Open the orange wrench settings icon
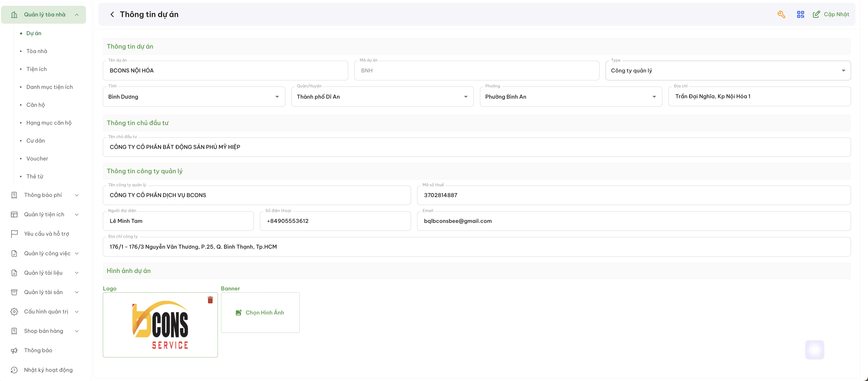Image resolution: width=868 pixels, height=381 pixels. pyautogui.click(x=781, y=14)
